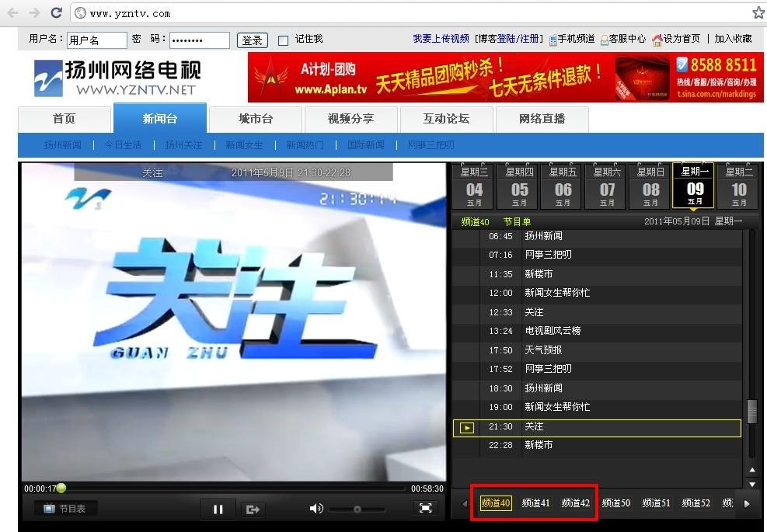
Task: Click the left arrow in channel list
Action: tap(464, 502)
